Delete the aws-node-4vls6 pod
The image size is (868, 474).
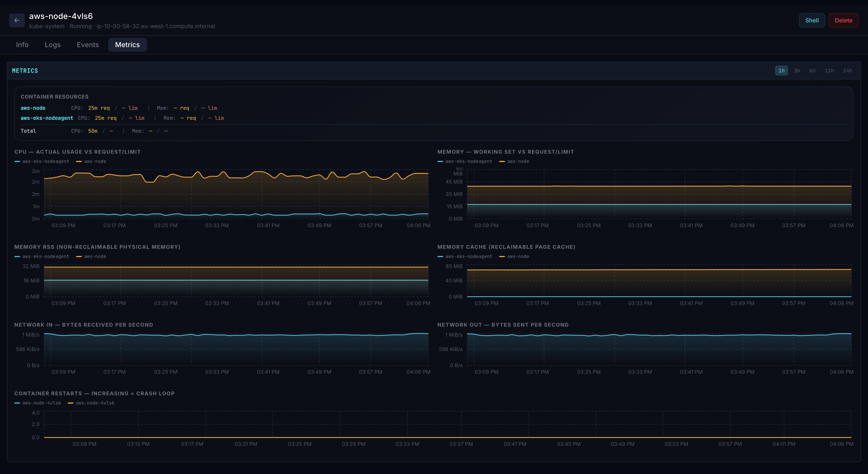click(x=843, y=20)
